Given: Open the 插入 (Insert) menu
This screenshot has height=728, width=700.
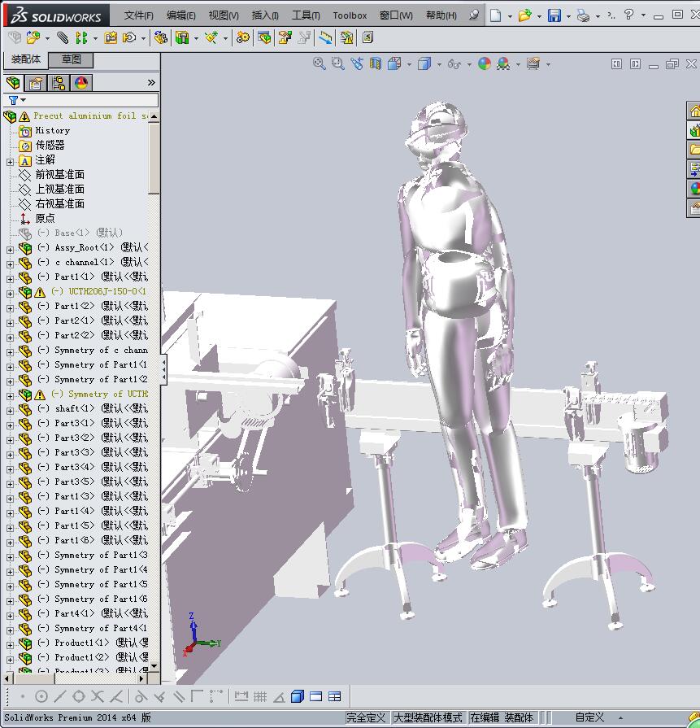Looking at the screenshot, I should [265, 15].
